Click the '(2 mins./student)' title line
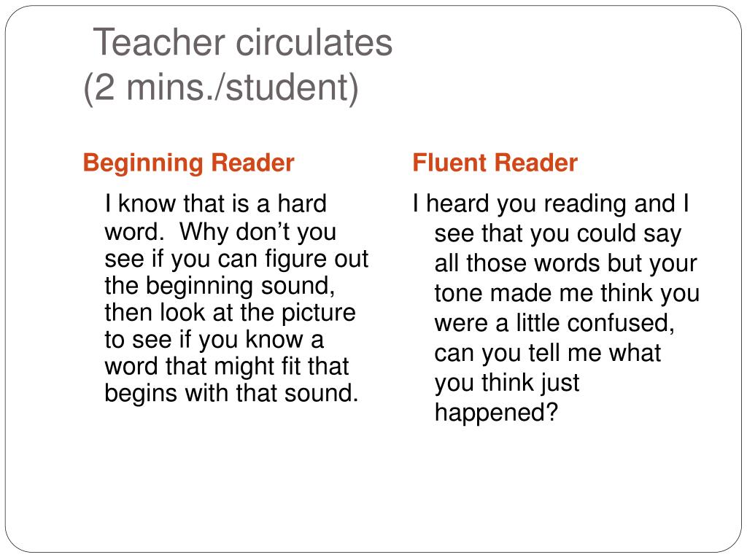This screenshot has width=747, height=560. 221,87
